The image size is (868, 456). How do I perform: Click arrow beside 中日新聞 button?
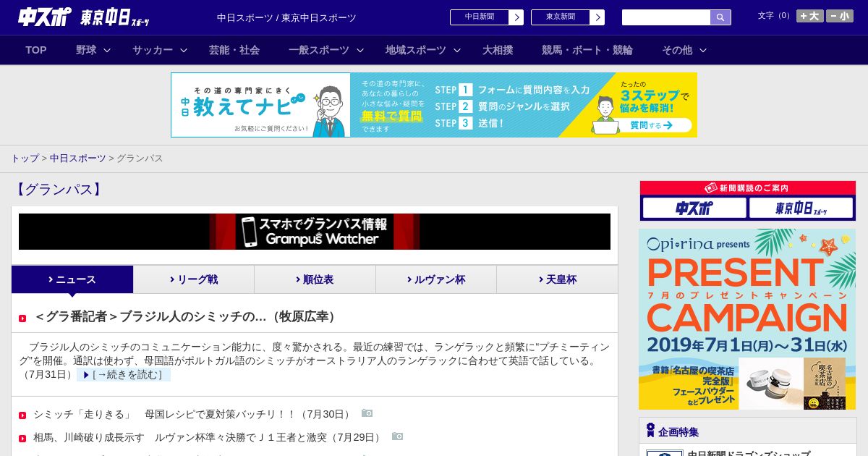516,17
